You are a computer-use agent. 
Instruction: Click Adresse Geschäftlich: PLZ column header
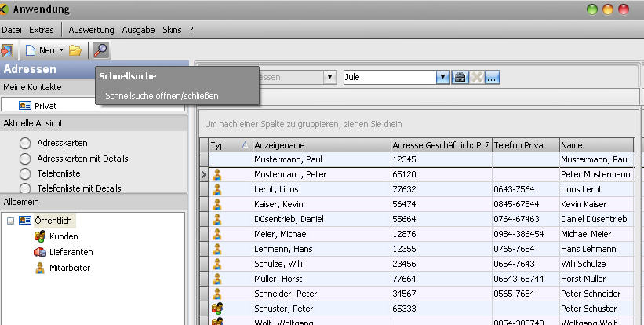point(441,145)
